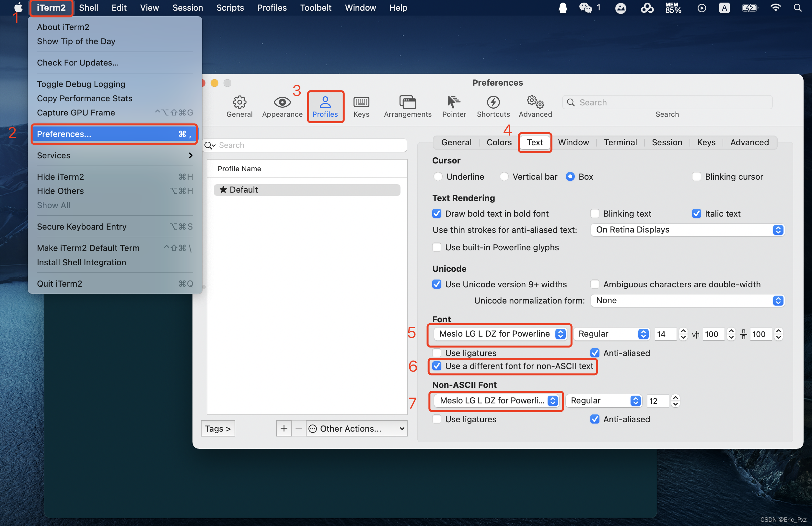Click the Tags > button
Image resolution: width=812 pixels, height=526 pixels.
click(218, 428)
